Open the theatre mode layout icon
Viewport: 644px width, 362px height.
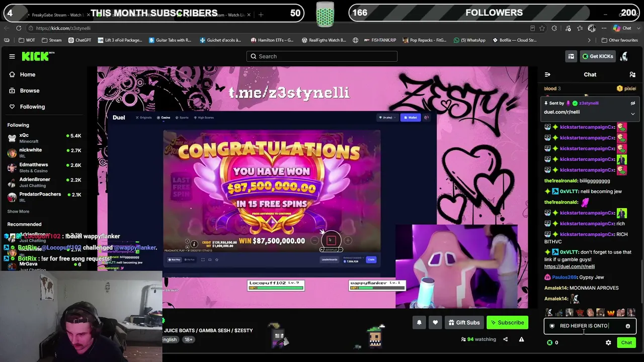click(x=571, y=56)
